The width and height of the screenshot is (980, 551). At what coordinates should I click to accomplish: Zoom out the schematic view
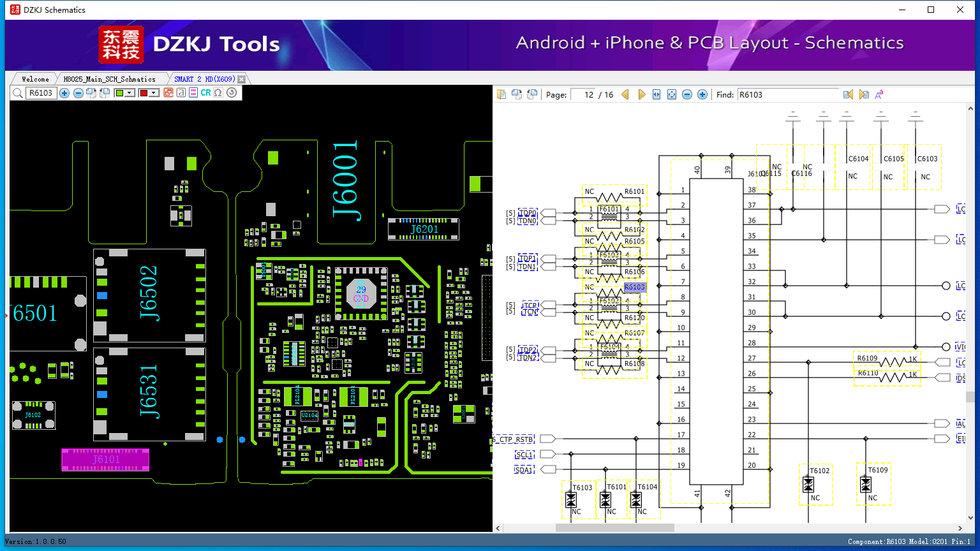tap(687, 94)
